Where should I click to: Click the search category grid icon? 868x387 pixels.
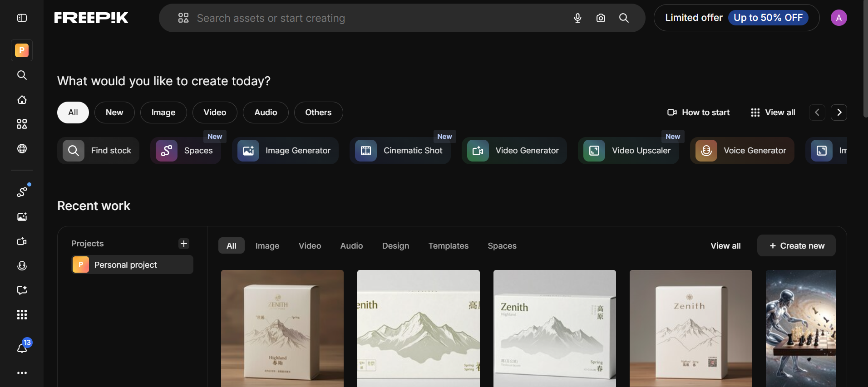click(x=183, y=18)
